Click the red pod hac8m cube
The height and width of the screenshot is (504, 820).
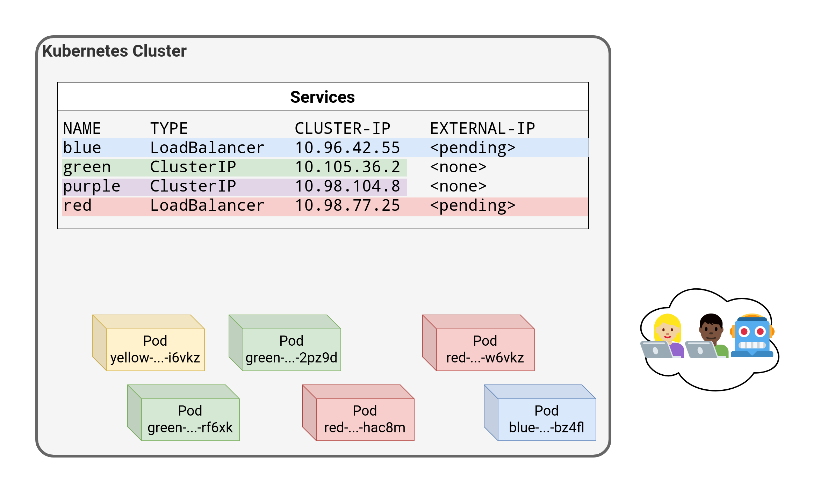[x=365, y=419]
